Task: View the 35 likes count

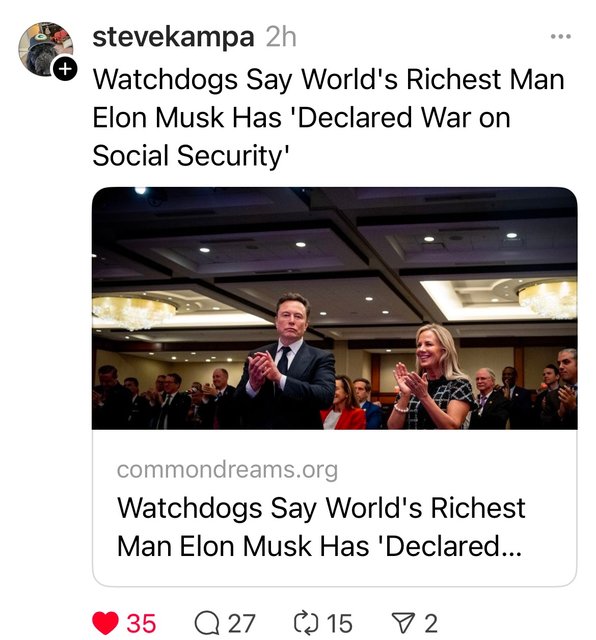Action: point(141,623)
